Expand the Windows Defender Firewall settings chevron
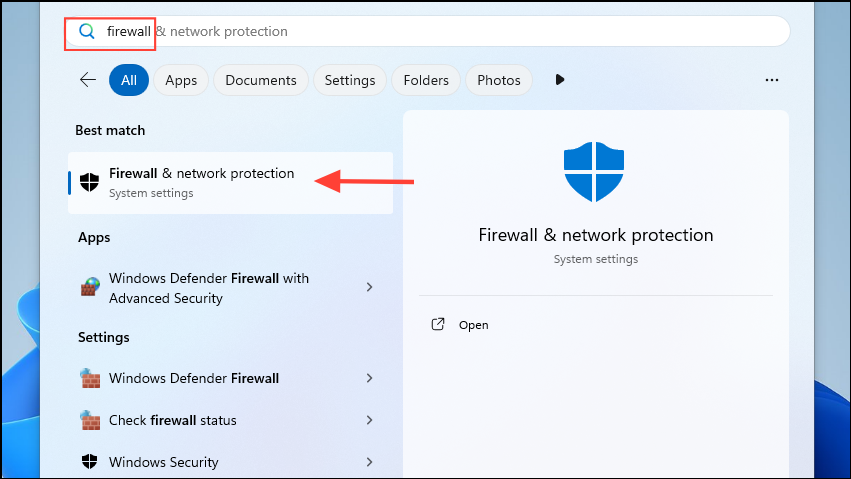Viewport: 851px width, 479px height. tap(369, 378)
